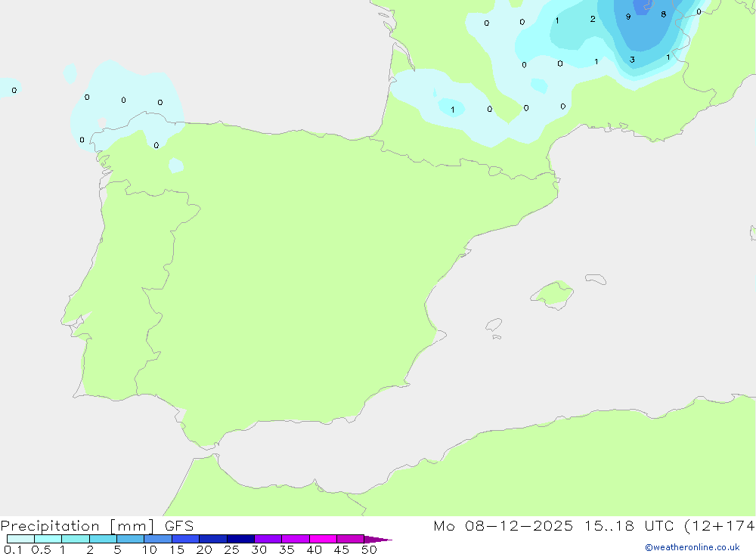Select the '20' legend scale label
Image resolution: width=756 pixels, height=554 pixels.
pyautogui.click(x=204, y=549)
